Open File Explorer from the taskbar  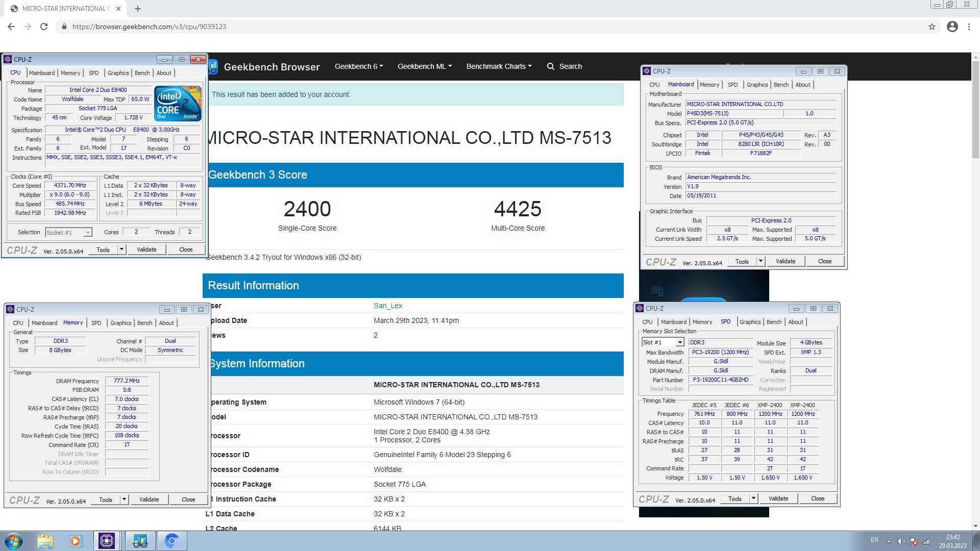[45, 541]
